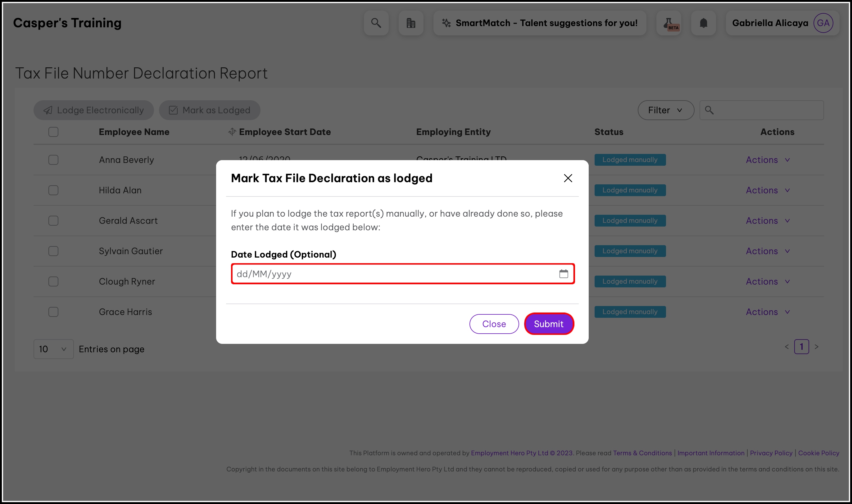The width and height of the screenshot is (852, 504).
Task: Open the global search magnifier icon
Action: coord(376,23)
